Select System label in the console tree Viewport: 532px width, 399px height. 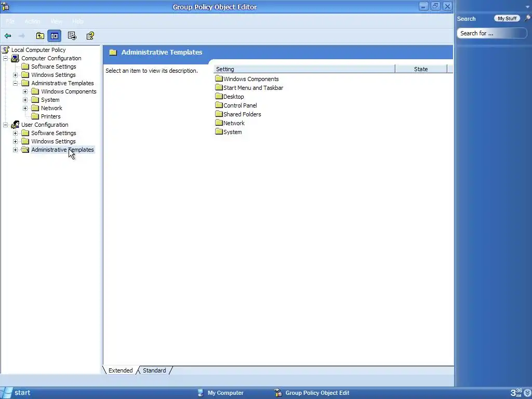(x=50, y=100)
